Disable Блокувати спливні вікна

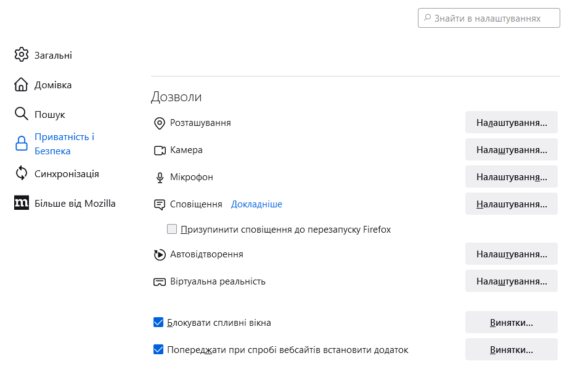[x=159, y=322]
